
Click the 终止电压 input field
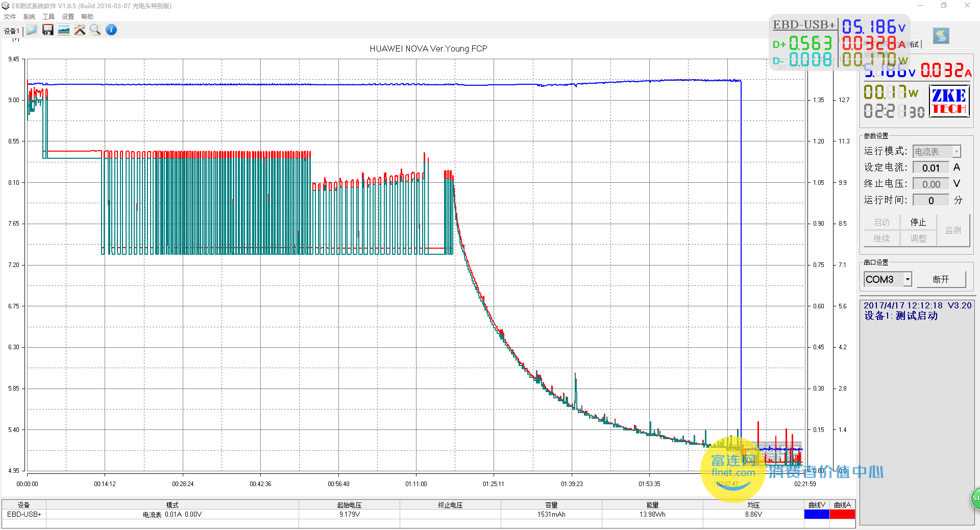click(x=931, y=184)
